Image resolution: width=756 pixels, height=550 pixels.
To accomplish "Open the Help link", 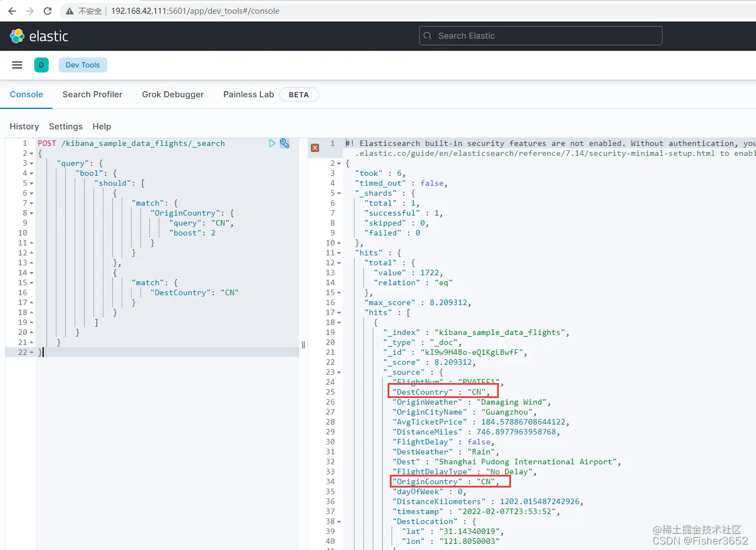I will pyautogui.click(x=102, y=127).
